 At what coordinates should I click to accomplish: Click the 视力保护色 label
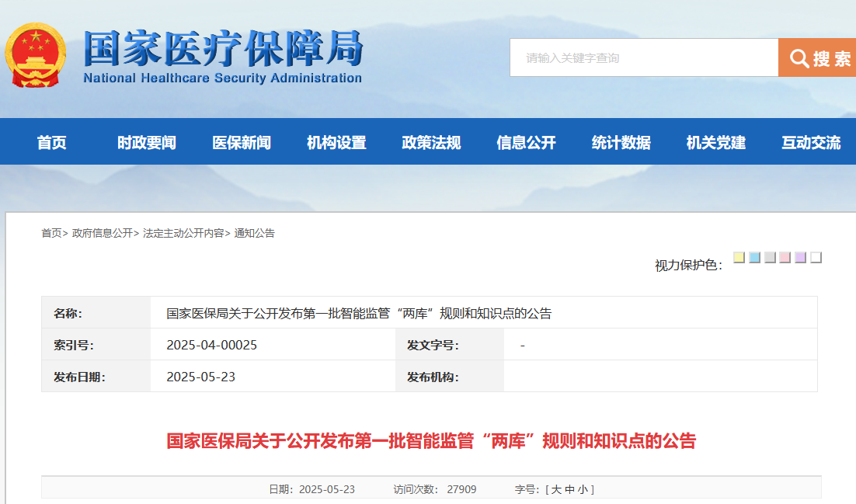click(x=688, y=266)
